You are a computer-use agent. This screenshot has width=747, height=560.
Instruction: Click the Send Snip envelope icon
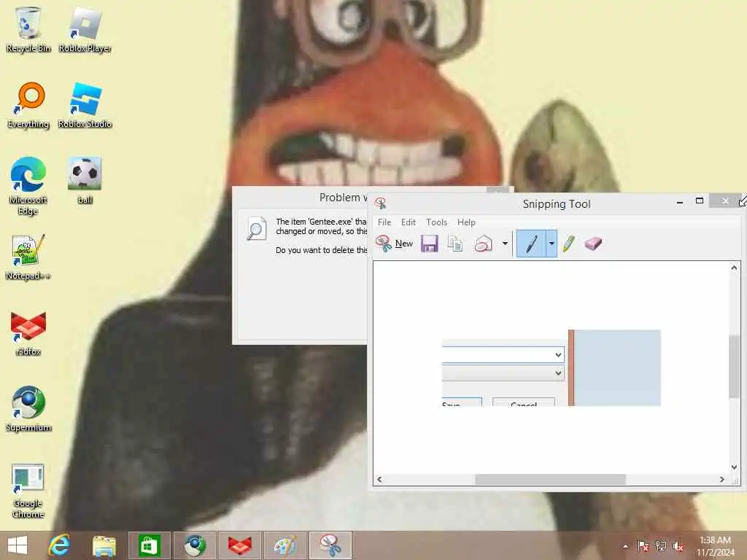(x=484, y=244)
